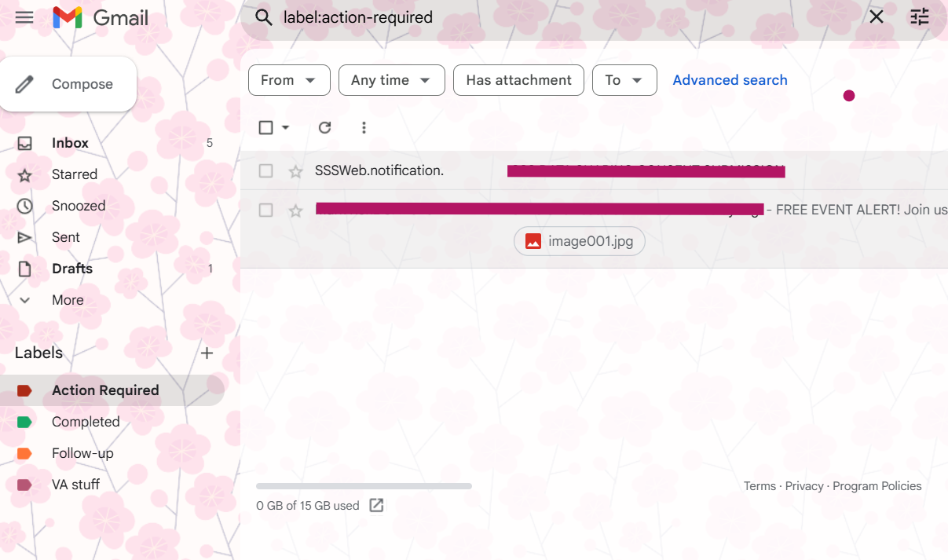
Task: Click the Inbox tray icon
Action: pyautogui.click(x=25, y=143)
